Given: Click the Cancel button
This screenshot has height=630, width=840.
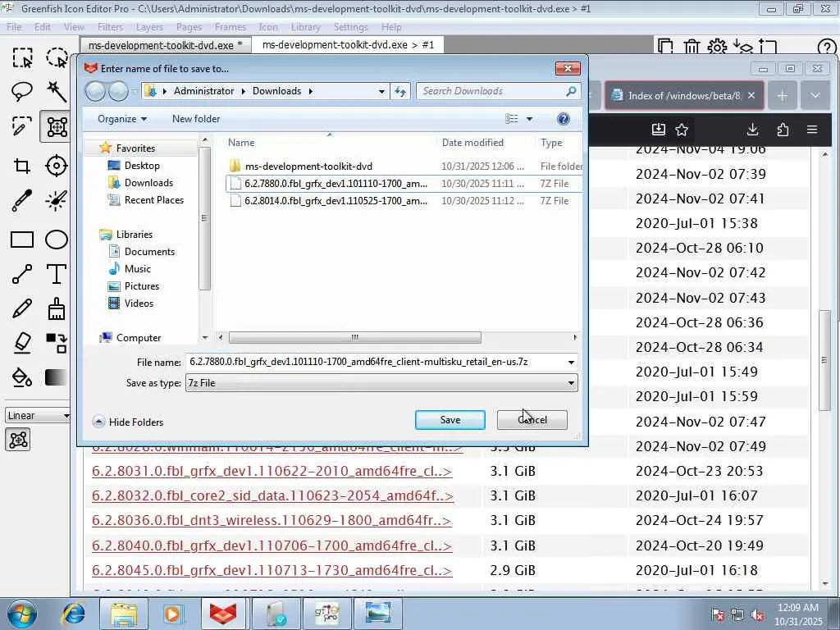Looking at the screenshot, I should (532, 420).
